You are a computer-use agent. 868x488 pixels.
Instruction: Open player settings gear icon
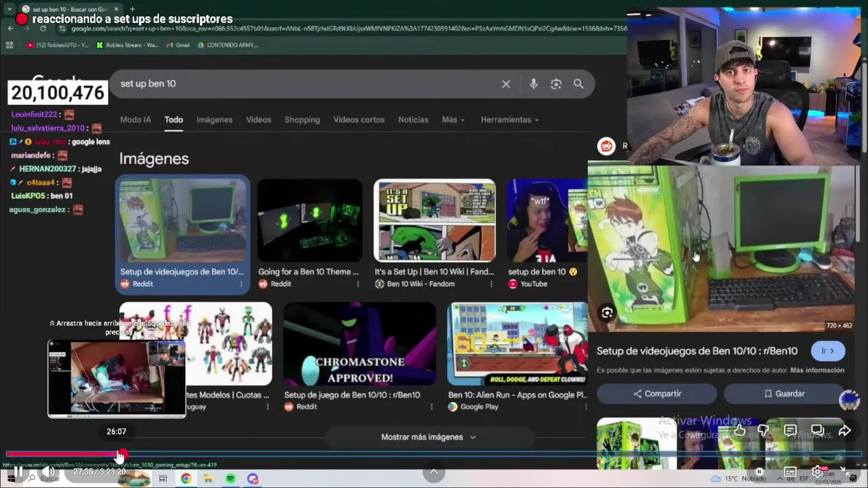(x=818, y=472)
